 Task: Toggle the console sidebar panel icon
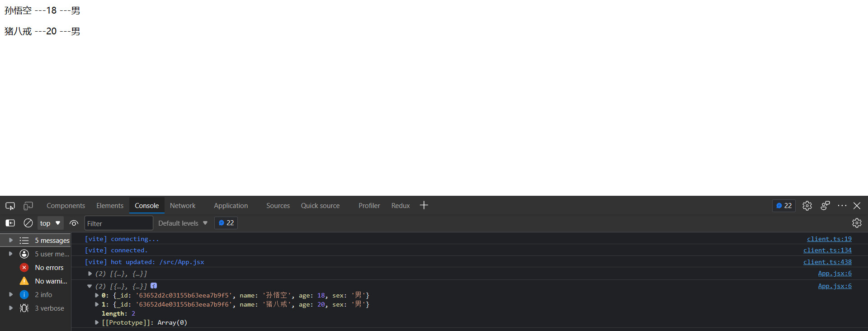(x=10, y=223)
